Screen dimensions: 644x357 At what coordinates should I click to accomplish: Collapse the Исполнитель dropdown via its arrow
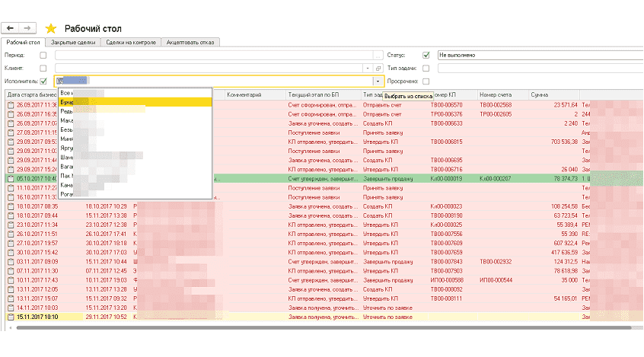pos(378,81)
